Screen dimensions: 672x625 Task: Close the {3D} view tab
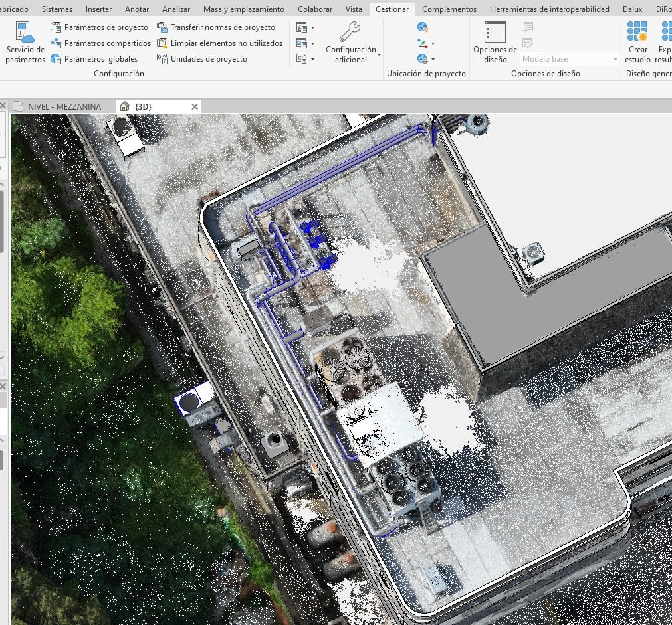pos(195,106)
